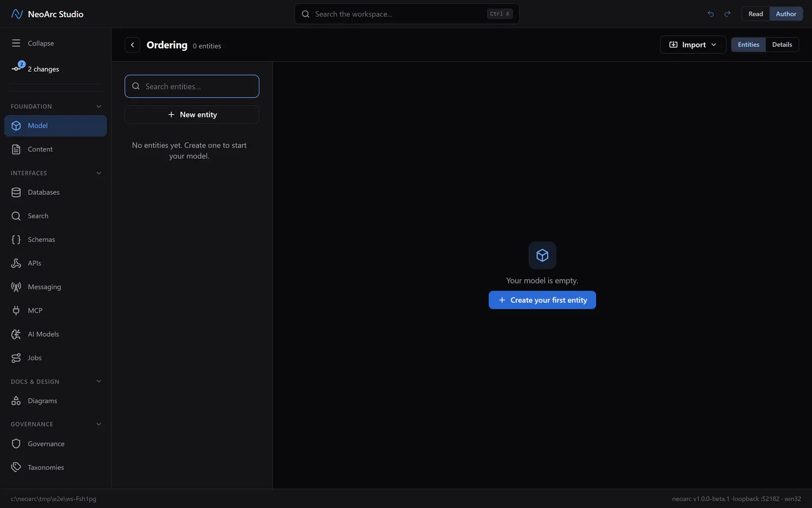Click the 0 entities count

point(207,46)
